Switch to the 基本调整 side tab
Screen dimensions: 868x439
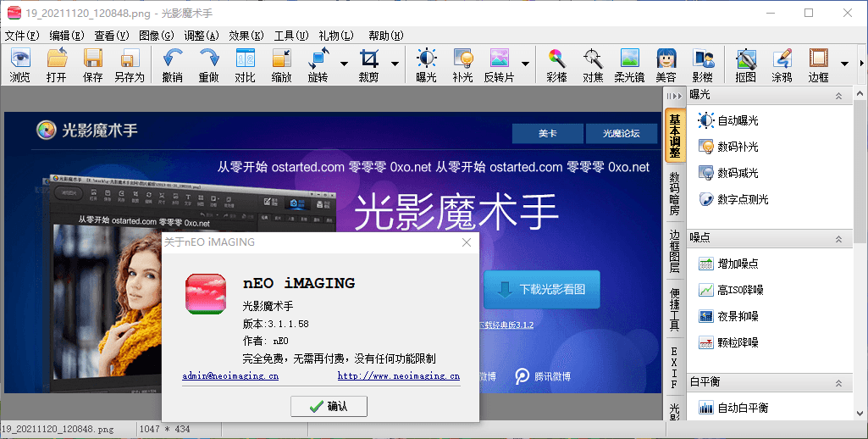[x=675, y=136]
